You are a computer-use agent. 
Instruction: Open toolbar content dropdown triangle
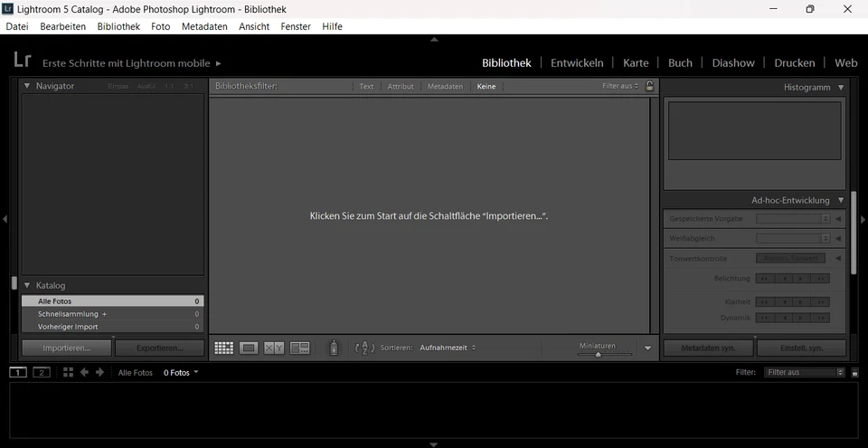[x=647, y=348]
